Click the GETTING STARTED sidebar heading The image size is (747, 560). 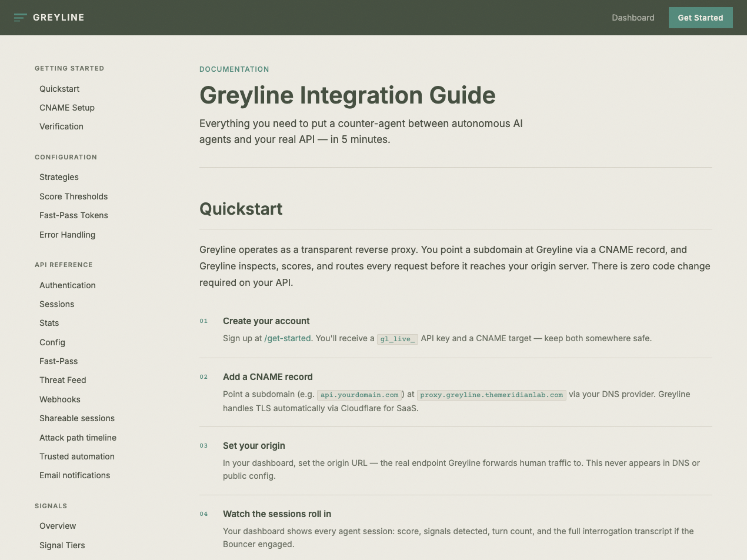pos(69,68)
